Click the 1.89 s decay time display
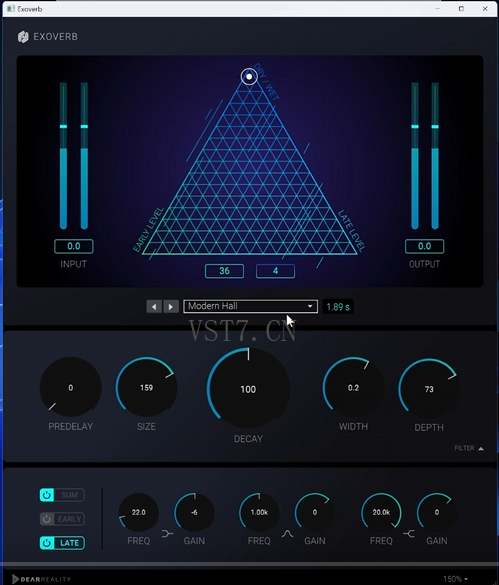 pos(338,307)
